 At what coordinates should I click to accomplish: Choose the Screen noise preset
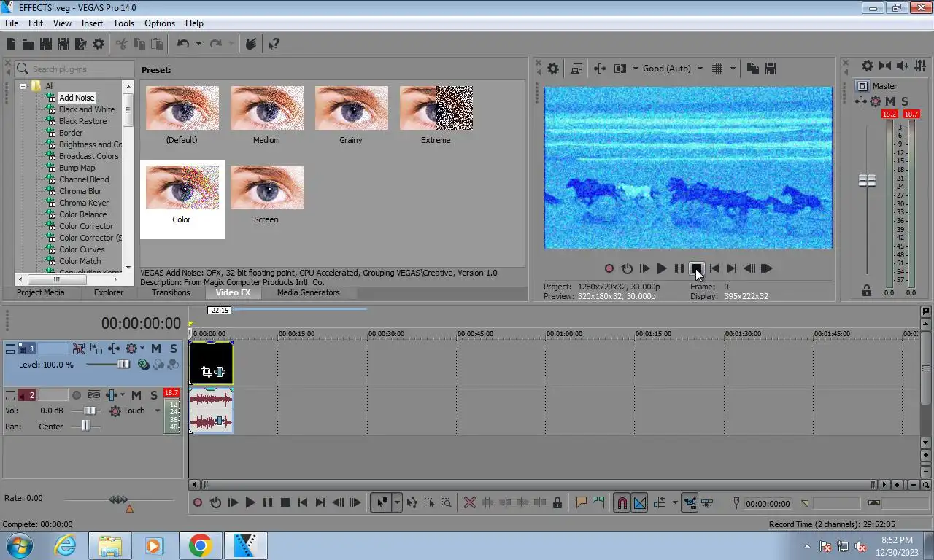click(x=266, y=195)
